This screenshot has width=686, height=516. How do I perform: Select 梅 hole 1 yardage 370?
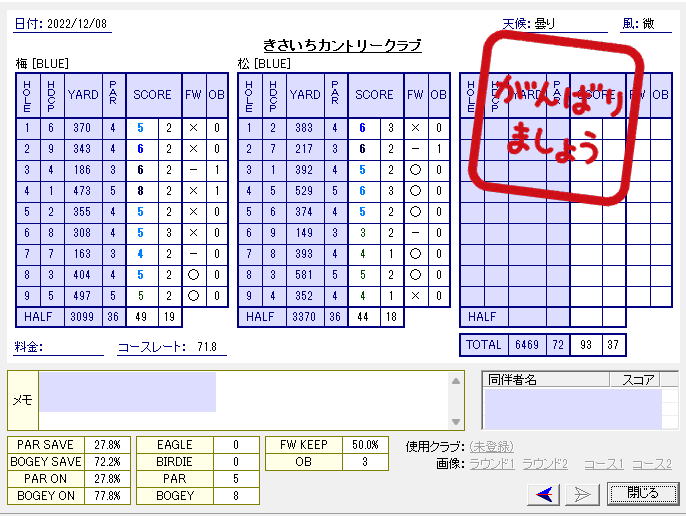click(82, 128)
